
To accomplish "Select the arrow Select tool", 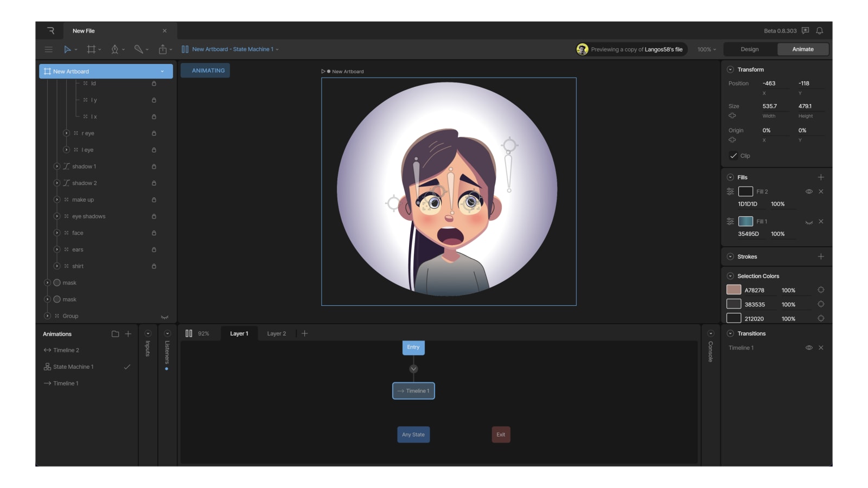I will [x=67, y=49].
